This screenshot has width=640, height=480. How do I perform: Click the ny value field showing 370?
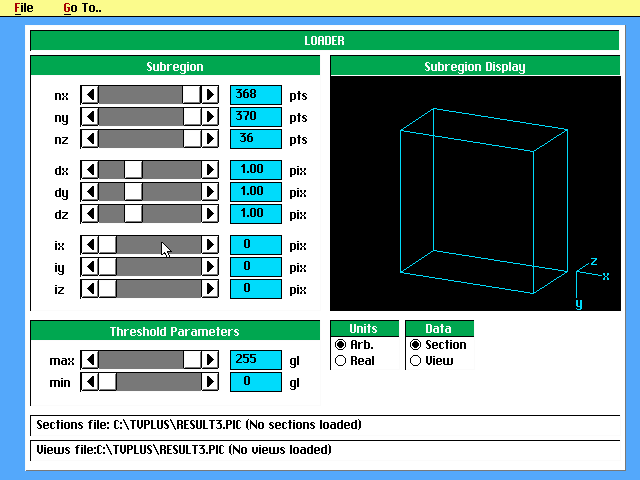point(256,117)
